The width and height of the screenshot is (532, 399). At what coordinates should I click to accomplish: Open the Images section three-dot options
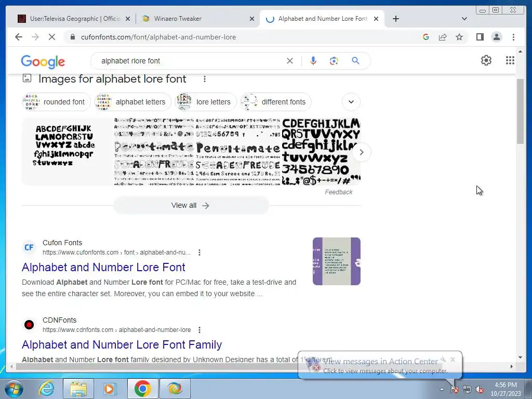pyautogui.click(x=204, y=79)
